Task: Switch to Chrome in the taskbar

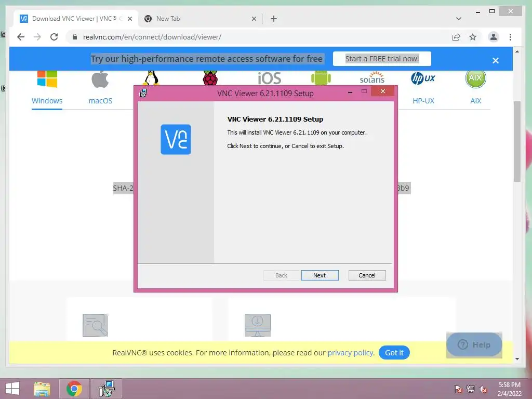Action: pos(74,389)
